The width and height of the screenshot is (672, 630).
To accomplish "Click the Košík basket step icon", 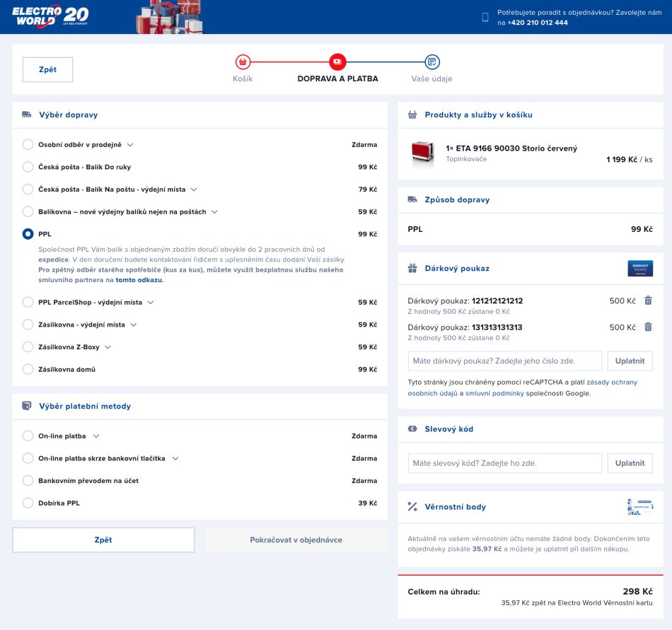I will [x=243, y=62].
